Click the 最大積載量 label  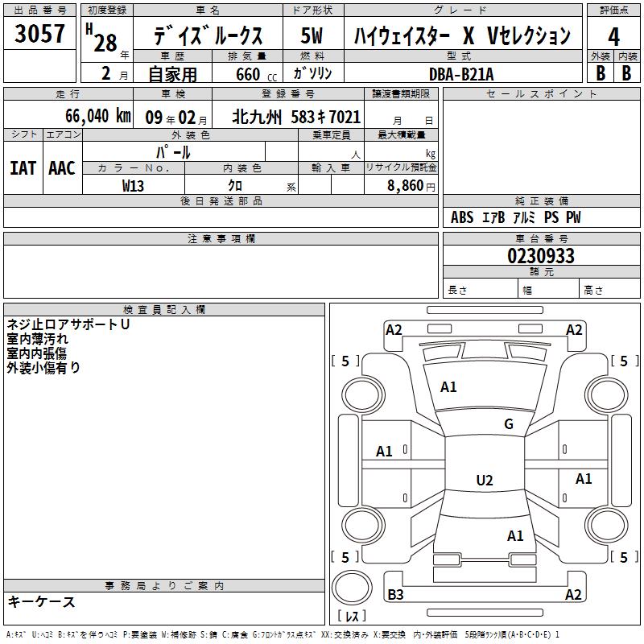coord(401,134)
